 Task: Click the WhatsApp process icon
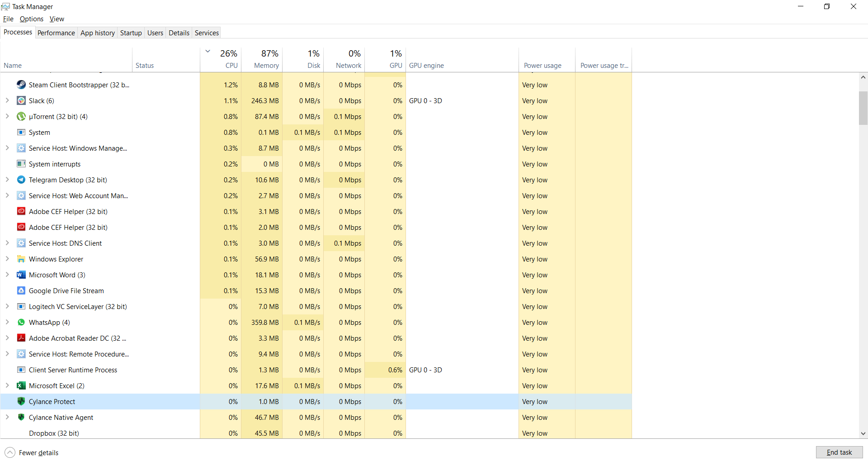[21, 322]
